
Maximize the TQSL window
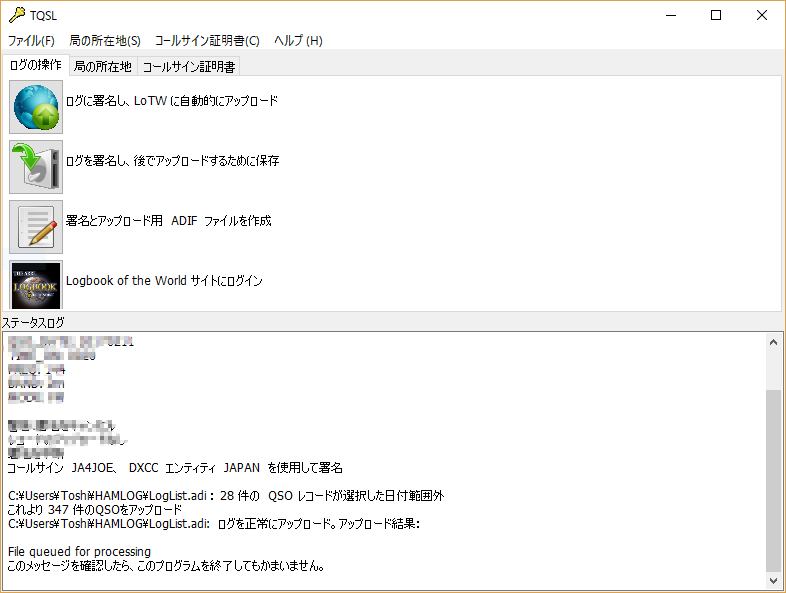(716, 16)
